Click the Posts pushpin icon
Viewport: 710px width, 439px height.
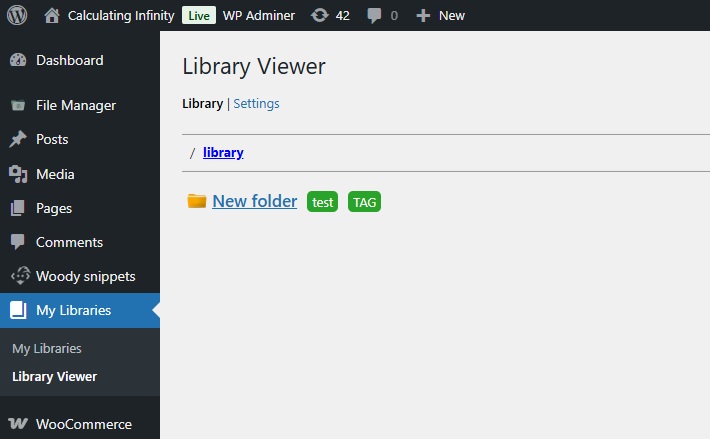(x=18, y=139)
